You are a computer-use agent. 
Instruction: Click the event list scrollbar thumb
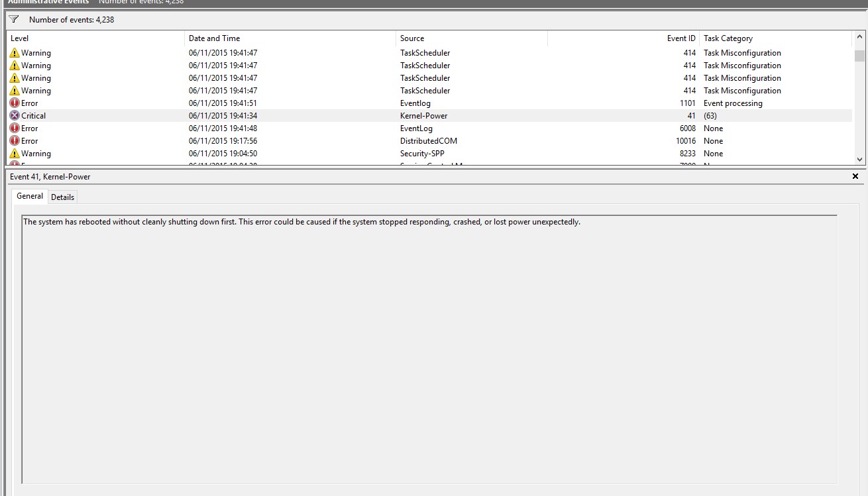point(859,56)
